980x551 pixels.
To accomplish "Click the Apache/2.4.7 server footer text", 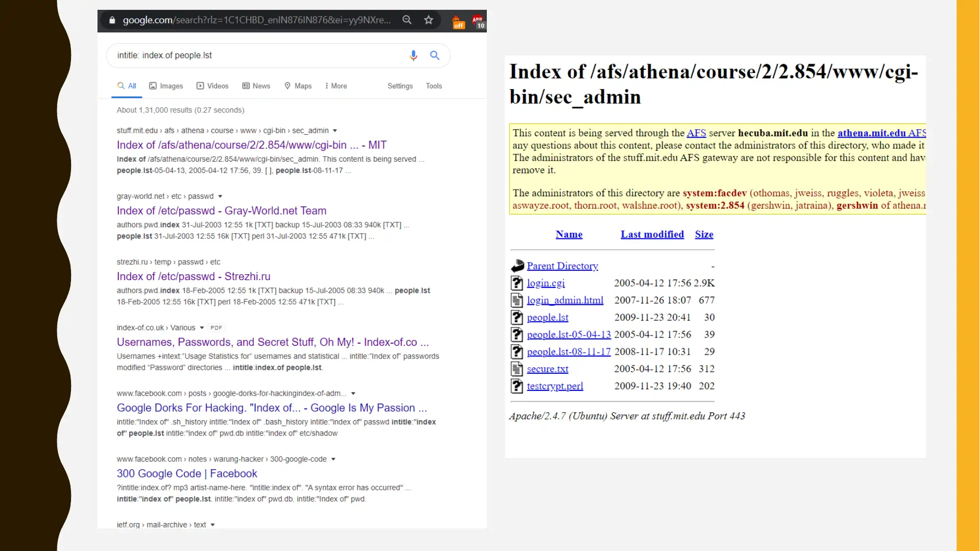I will coord(627,416).
